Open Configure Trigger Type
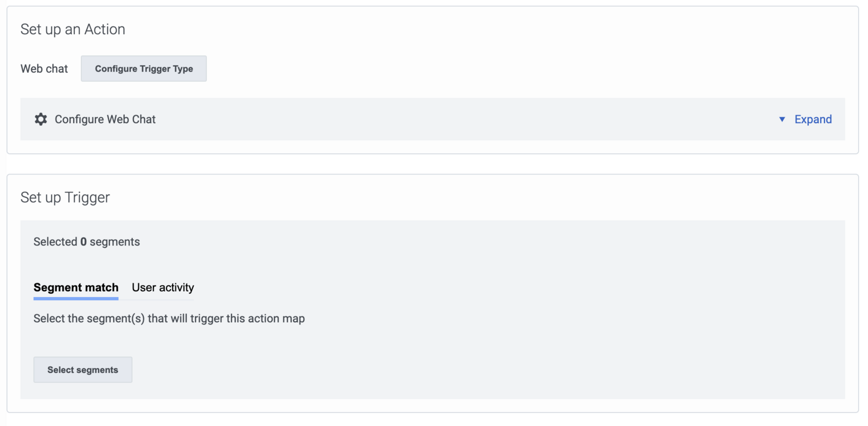The width and height of the screenshot is (868, 426). [144, 69]
